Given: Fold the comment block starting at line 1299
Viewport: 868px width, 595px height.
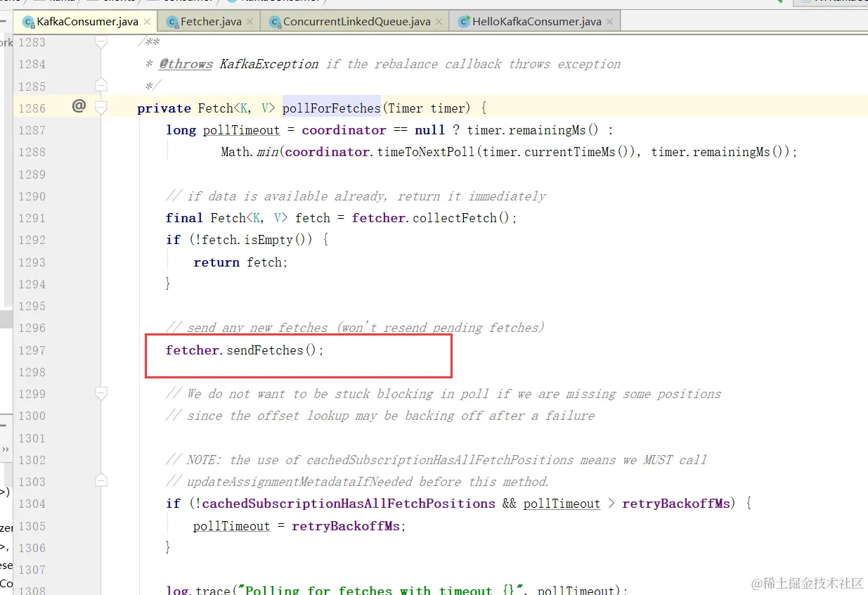Looking at the screenshot, I should 101,393.
